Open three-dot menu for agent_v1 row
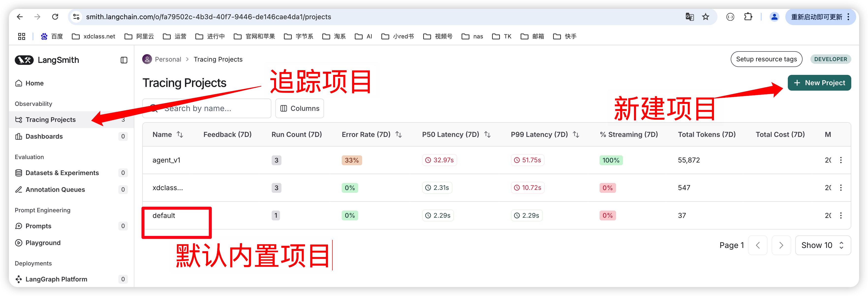Viewport: 868px width, 296px height. [x=841, y=160]
